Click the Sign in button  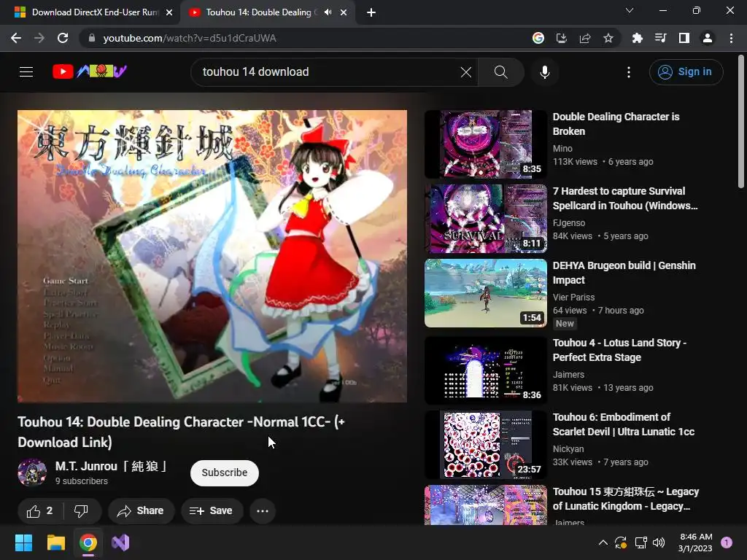tap(686, 72)
